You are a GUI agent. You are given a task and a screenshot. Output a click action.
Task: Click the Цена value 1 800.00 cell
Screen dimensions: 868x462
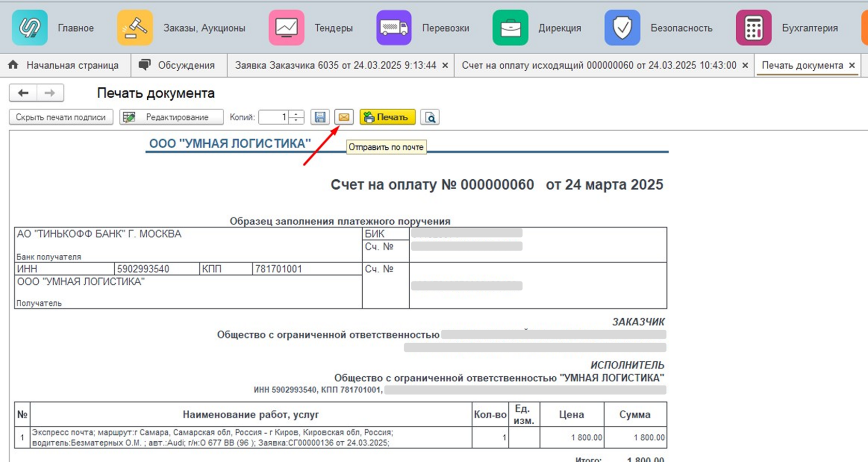coord(572,437)
